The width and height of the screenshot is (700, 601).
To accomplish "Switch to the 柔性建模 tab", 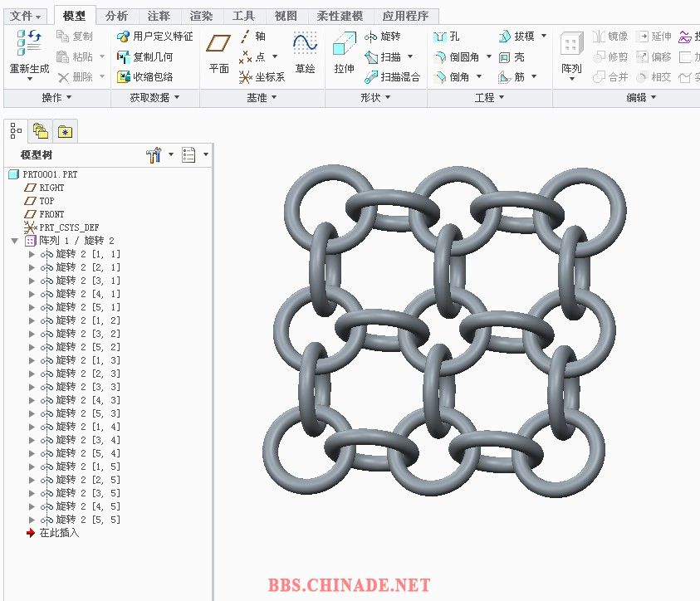I will click(340, 16).
